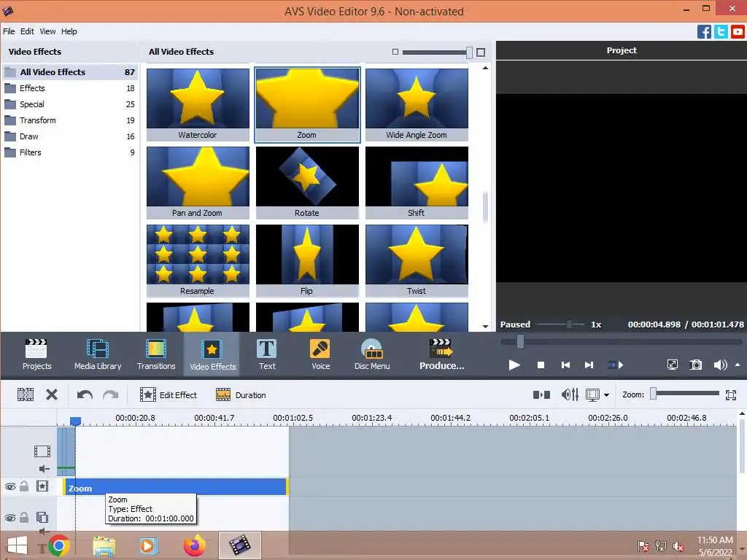Viewport: 747px width, 560px height.
Task: Open dropdown arrow next to monitor icon
Action: (606, 395)
